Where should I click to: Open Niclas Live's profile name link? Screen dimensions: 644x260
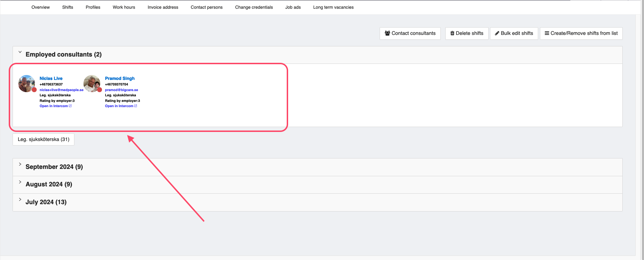pos(51,79)
